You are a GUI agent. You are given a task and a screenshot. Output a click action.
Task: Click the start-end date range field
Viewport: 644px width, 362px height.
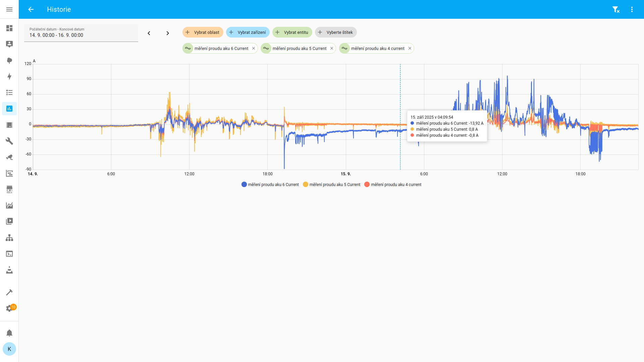coord(81,33)
